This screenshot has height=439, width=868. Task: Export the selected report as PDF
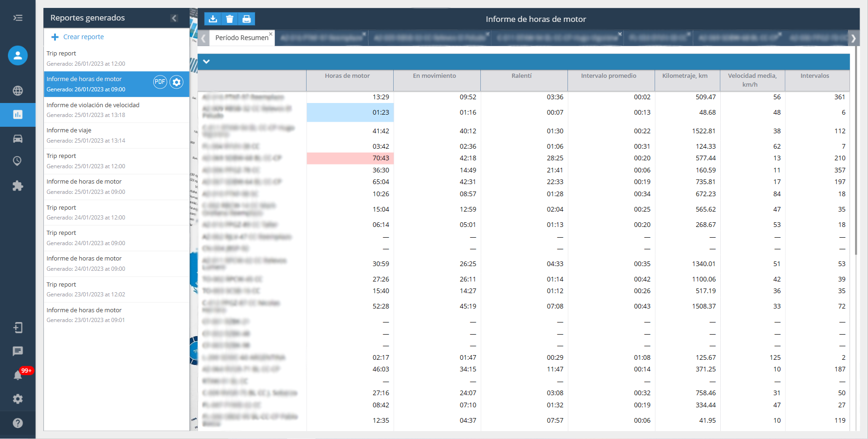tap(160, 82)
